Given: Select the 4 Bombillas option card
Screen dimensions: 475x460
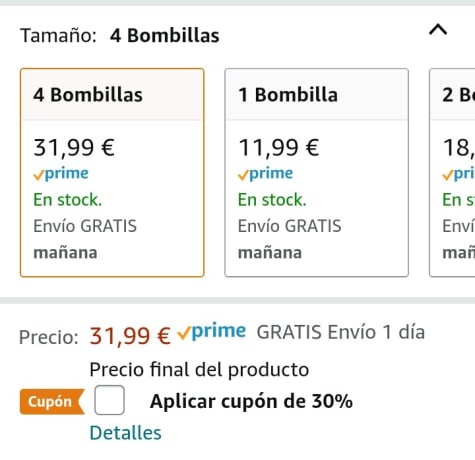Looking at the screenshot, I should point(112,173).
